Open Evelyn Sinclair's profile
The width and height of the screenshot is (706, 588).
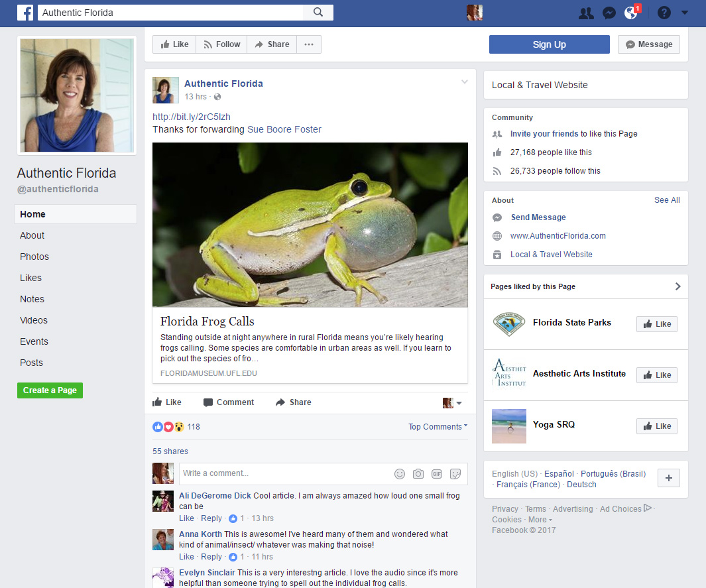tap(207, 573)
